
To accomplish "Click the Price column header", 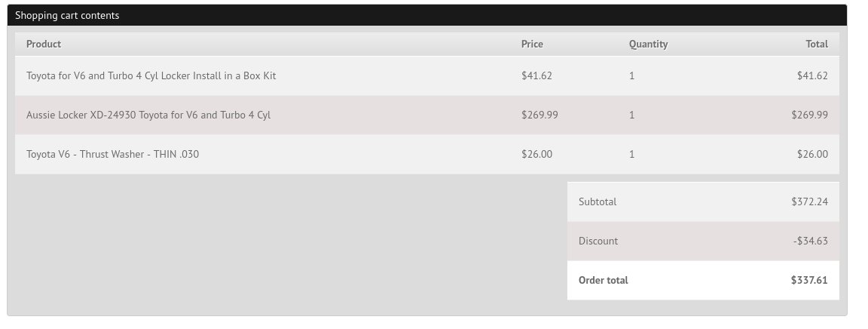I will pos(532,44).
